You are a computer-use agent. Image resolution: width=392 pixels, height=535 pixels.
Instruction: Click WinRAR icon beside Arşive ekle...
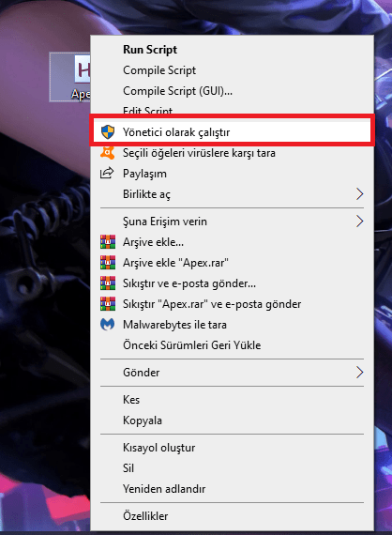[x=108, y=241]
